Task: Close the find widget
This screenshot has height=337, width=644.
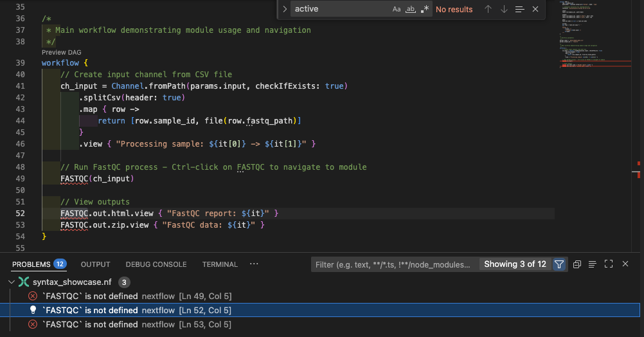Action: coord(535,9)
